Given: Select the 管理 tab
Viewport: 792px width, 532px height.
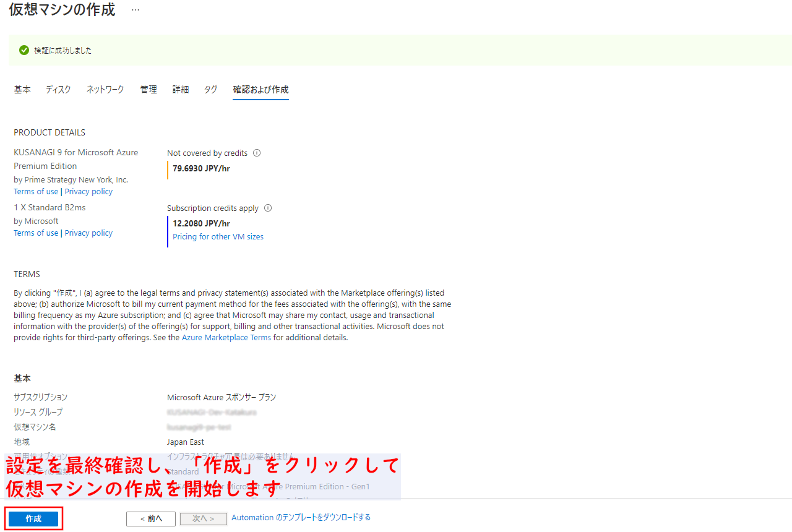Looking at the screenshot, I should [148, 90].
